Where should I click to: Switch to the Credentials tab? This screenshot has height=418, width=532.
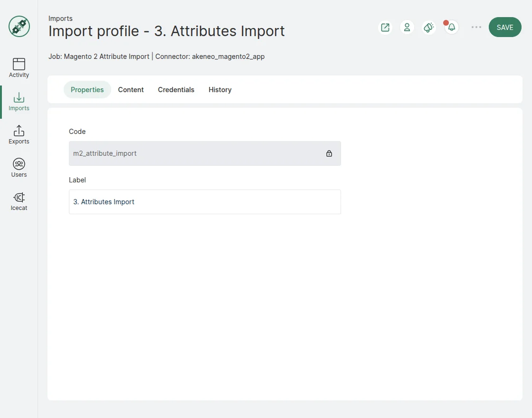tap(176, 89)
